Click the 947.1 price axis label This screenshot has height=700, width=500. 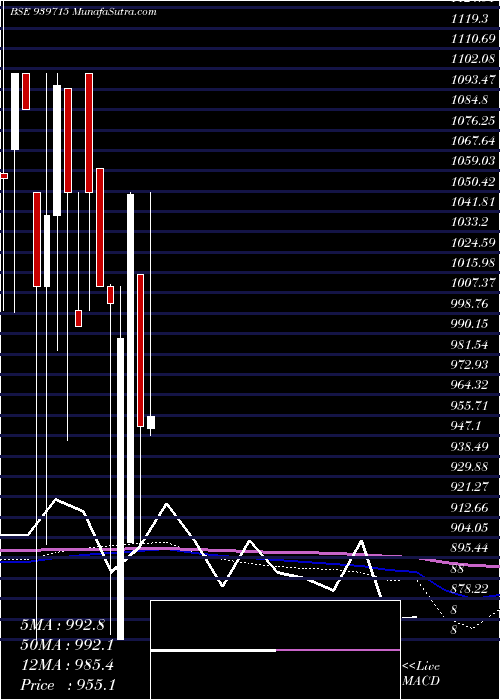pyautogui.click(x=465, y=426)
